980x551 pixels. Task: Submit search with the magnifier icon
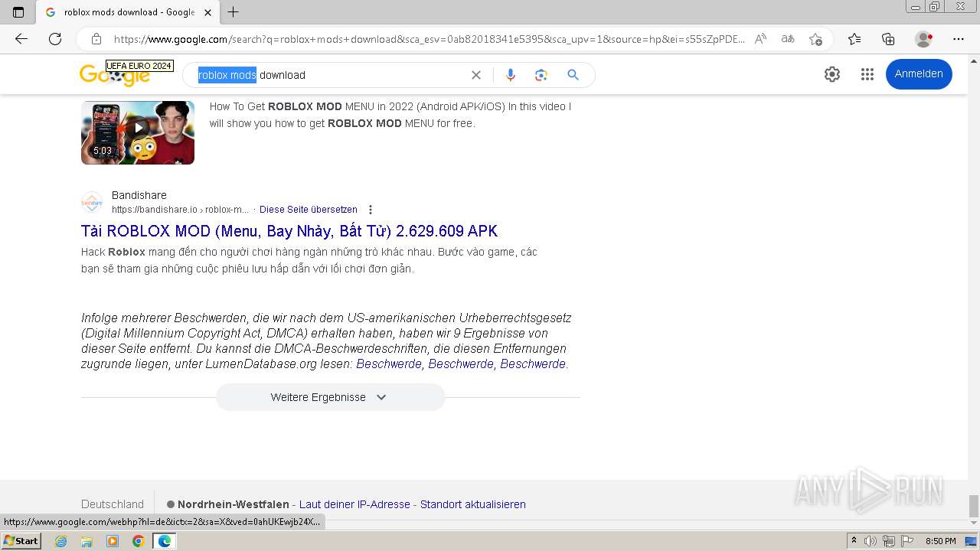tap(573, 75)
